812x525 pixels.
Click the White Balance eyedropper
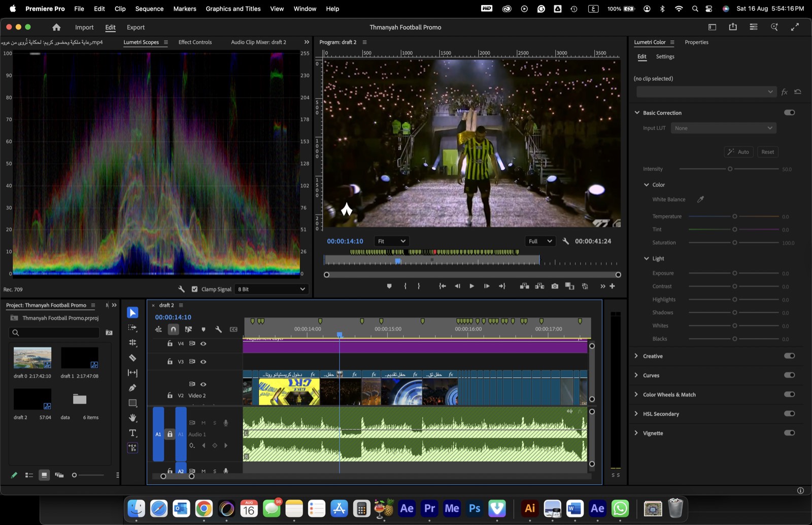coord(700,200)
